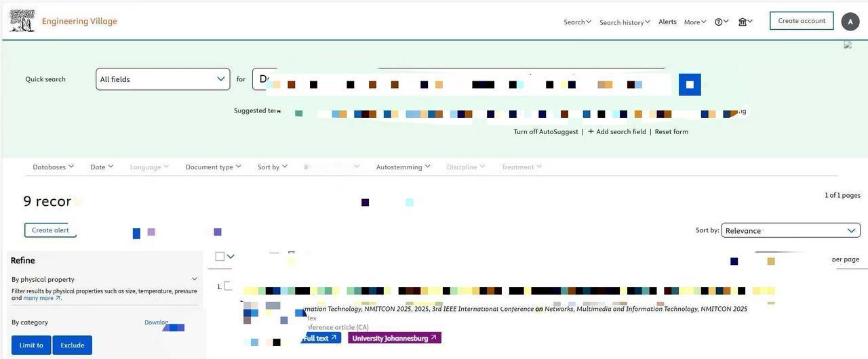The height and width of the screenshot is (359, 868).
Task: Click the plus icon to add search field
Action: tap(591, 131)
